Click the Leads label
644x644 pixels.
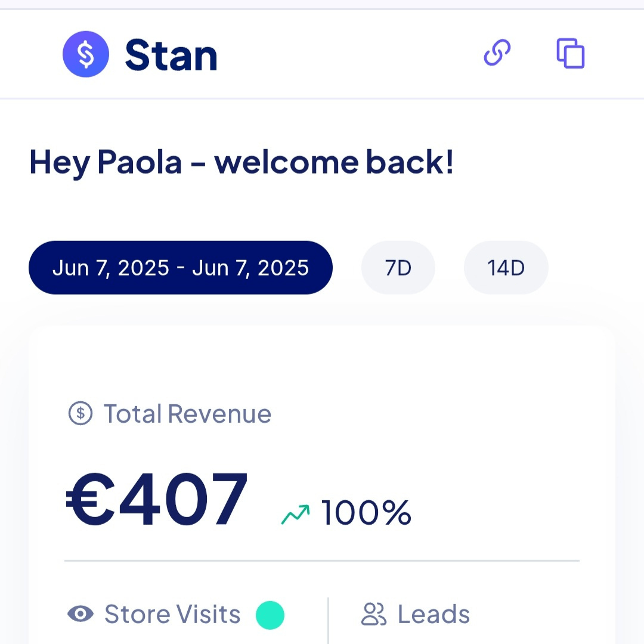click(x=434, y=615)
